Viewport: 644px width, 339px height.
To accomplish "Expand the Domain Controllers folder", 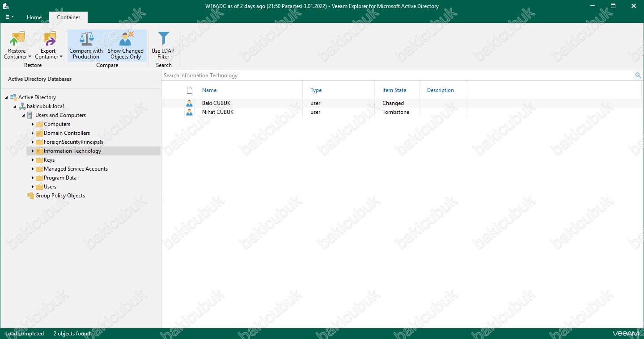I will (33, 133).
